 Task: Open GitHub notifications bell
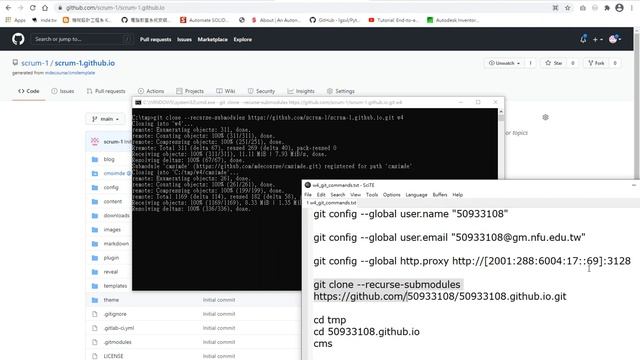pyautogui.click(x=583, y=39)
